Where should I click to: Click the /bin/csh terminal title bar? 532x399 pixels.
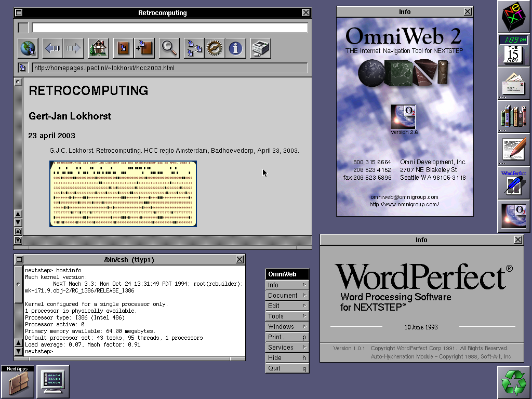tap(129, 260)
